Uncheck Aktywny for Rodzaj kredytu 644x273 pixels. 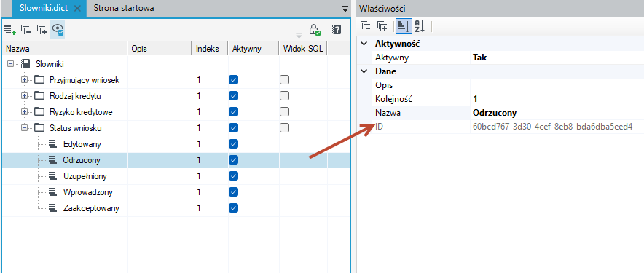tap(233, 96)
